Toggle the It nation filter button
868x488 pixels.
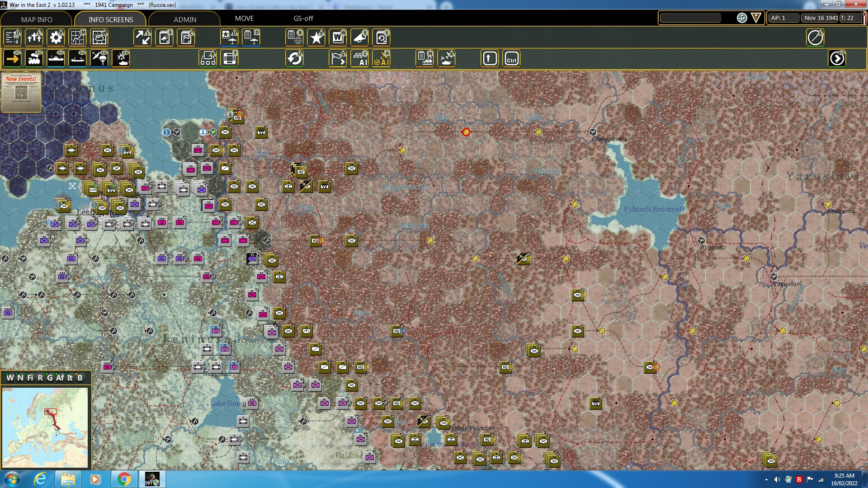[70, 378]
